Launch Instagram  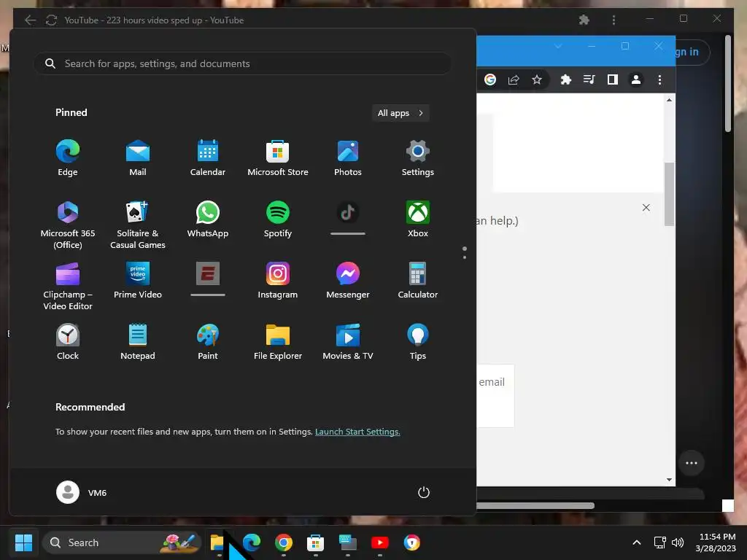278,280
